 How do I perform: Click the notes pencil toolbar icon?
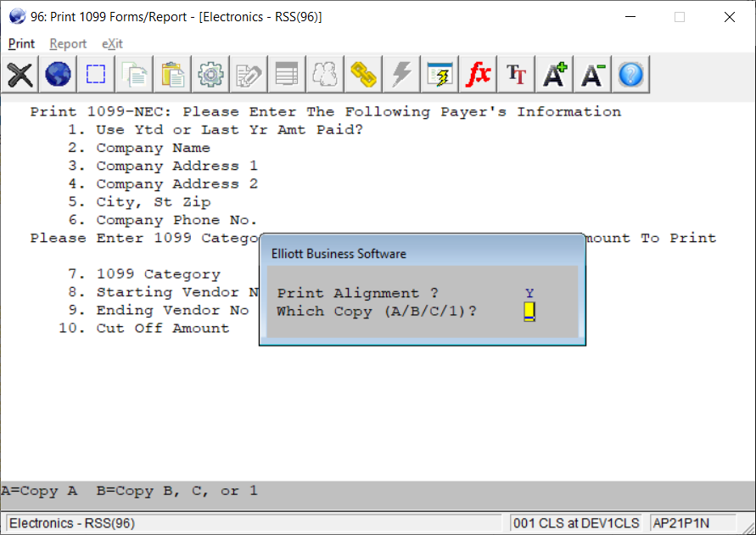(x=249, y=74)
